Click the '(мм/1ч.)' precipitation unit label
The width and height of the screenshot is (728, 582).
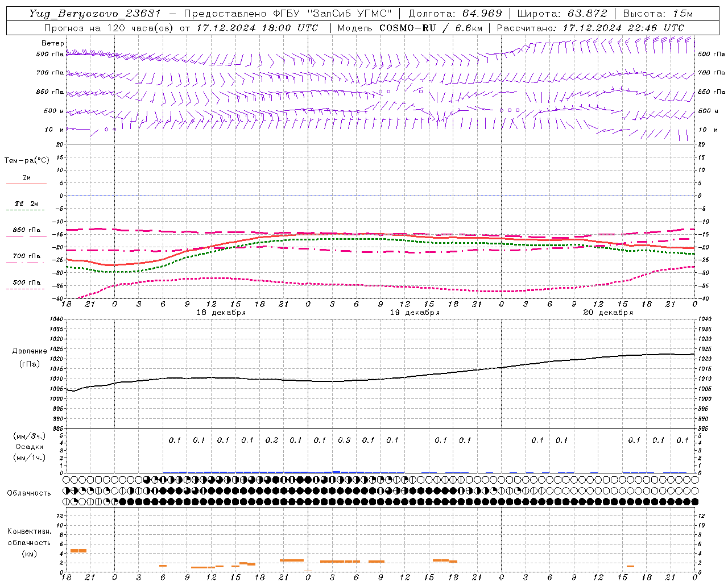pyautogui.click(x=30, y=458)
